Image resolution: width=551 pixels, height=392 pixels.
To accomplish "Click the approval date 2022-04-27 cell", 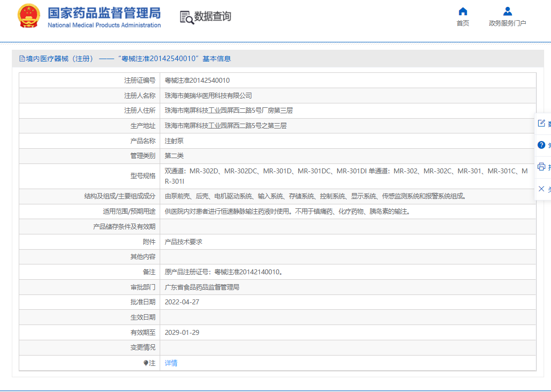I will tap(182, 302).
